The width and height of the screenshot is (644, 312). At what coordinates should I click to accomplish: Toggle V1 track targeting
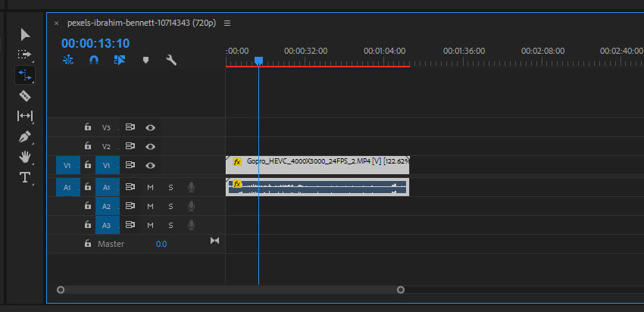pyautogui.click(x=108, y=165)
